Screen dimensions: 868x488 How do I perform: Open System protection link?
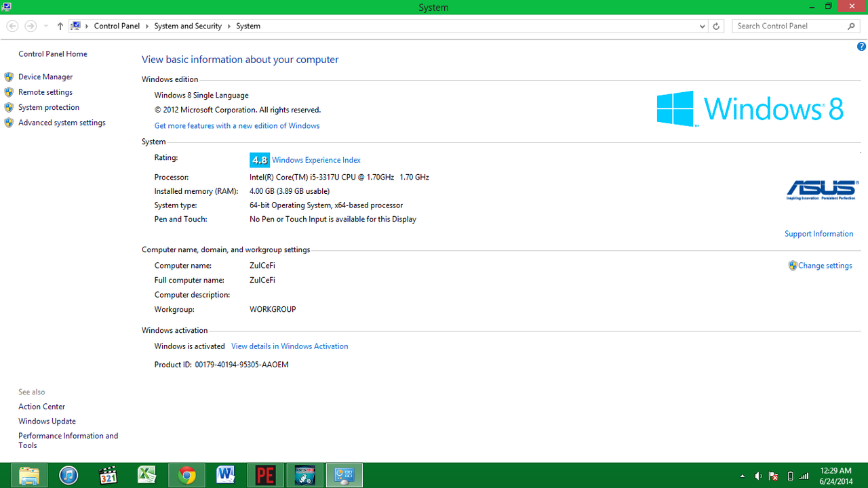(49, 107)
